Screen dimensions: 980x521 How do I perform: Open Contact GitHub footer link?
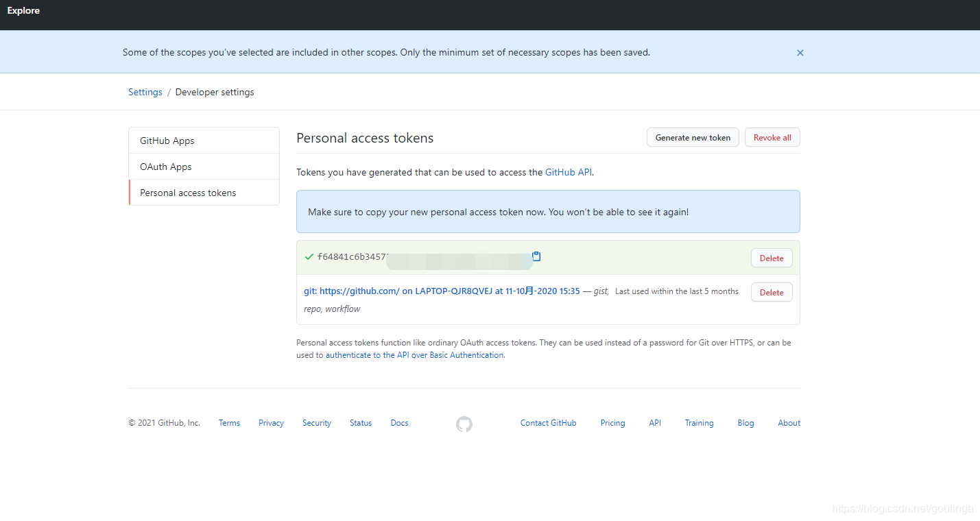tap(548, 423)
